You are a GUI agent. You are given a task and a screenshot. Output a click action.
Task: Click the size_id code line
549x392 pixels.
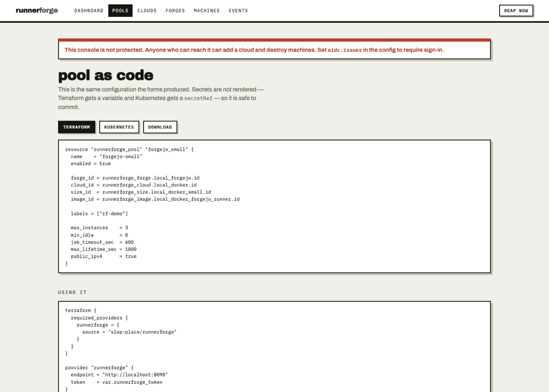click(x=141, y=192)
